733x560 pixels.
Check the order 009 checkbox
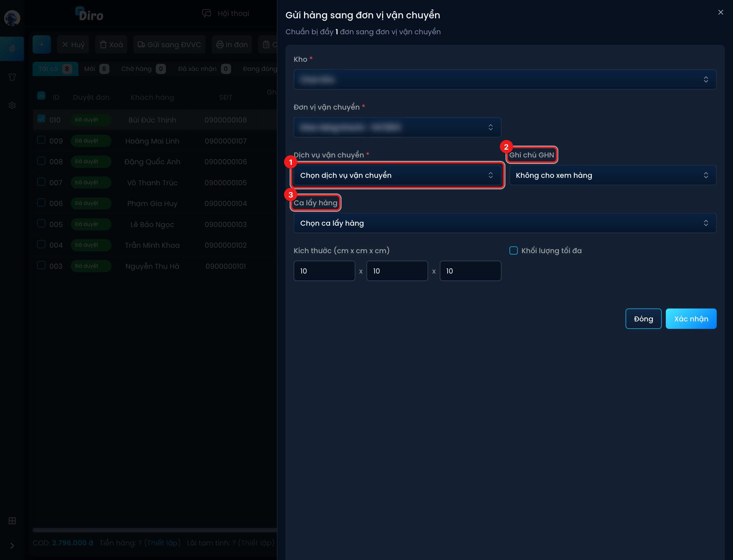coord(41,140)
